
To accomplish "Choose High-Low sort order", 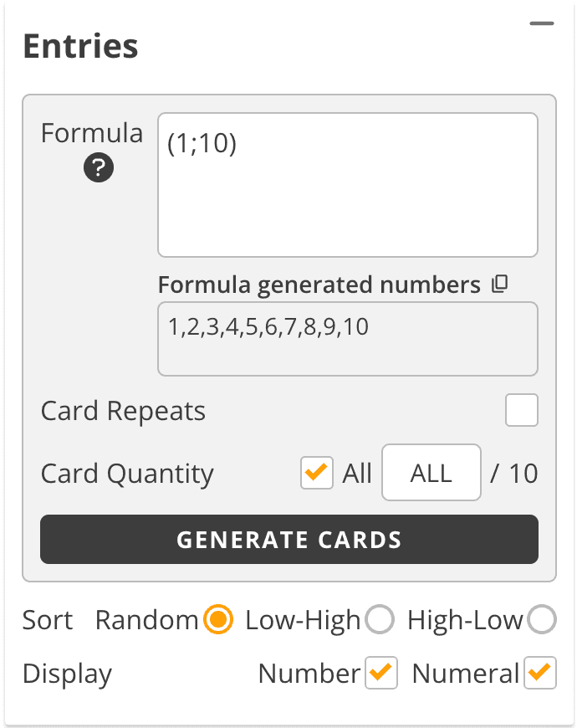I will click(x=542, y=620).
